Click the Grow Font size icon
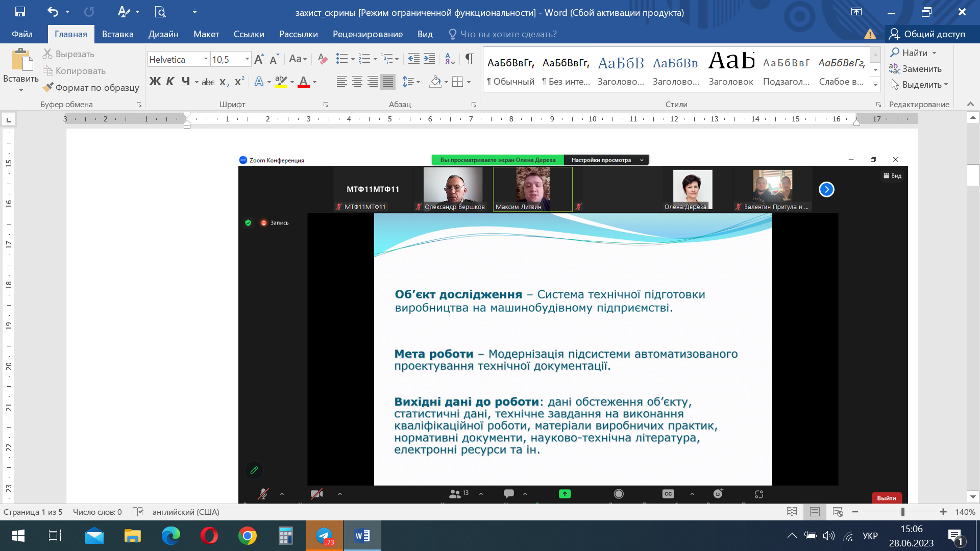 pyautogui.click(x=259, y=59)
